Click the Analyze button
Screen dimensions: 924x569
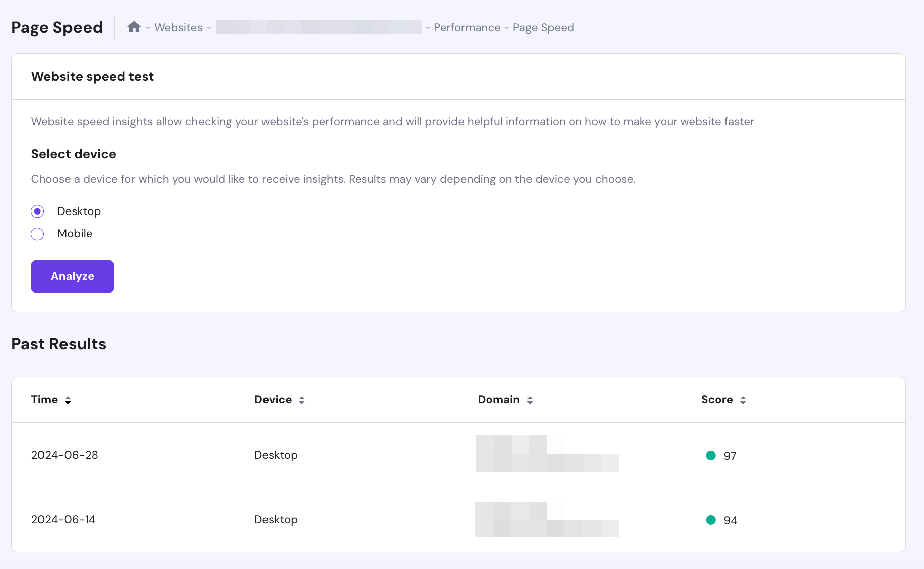coord(72,276)
